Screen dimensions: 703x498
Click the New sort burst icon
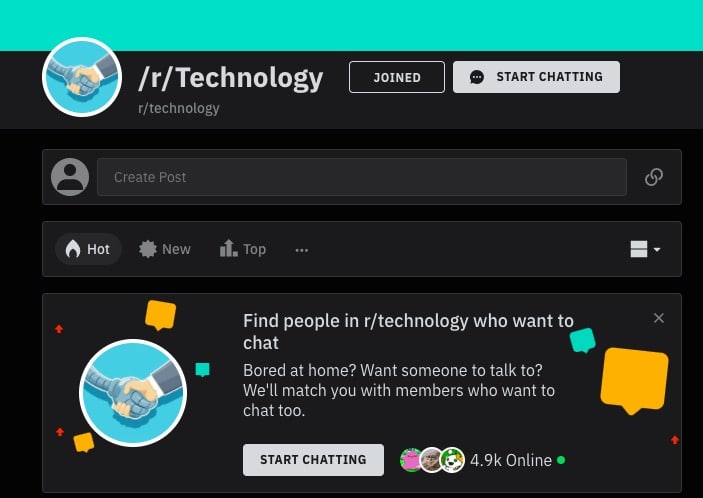[x=148, y=249]
